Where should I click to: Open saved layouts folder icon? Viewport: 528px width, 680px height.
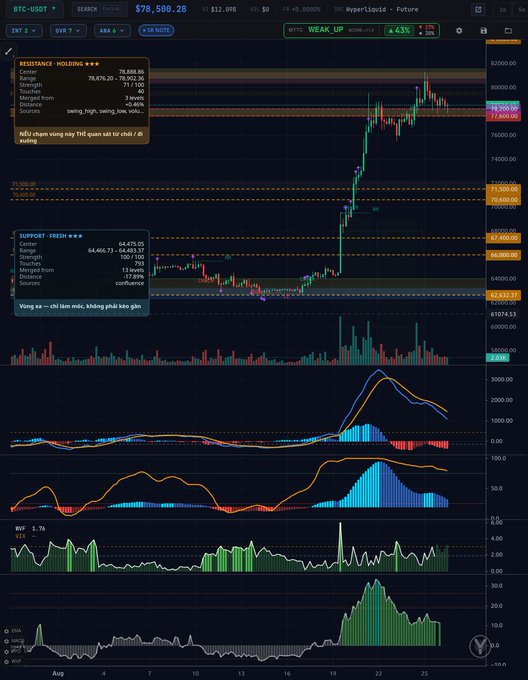point(508,30)
